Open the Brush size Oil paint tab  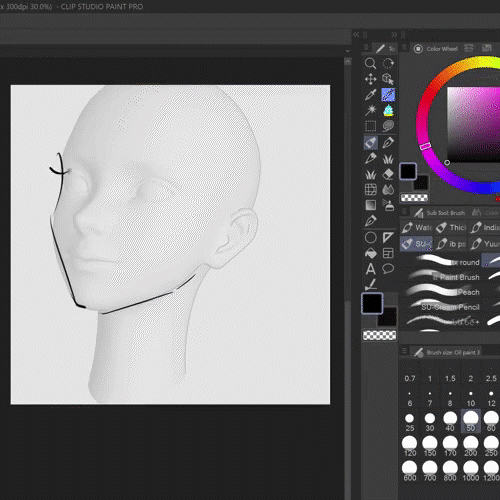point(447,352)
